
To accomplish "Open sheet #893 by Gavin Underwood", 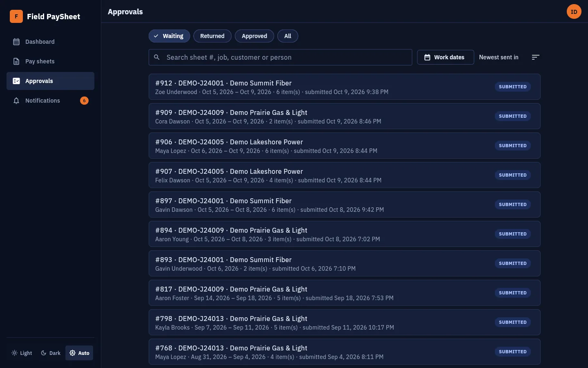I will coord(345,263).
